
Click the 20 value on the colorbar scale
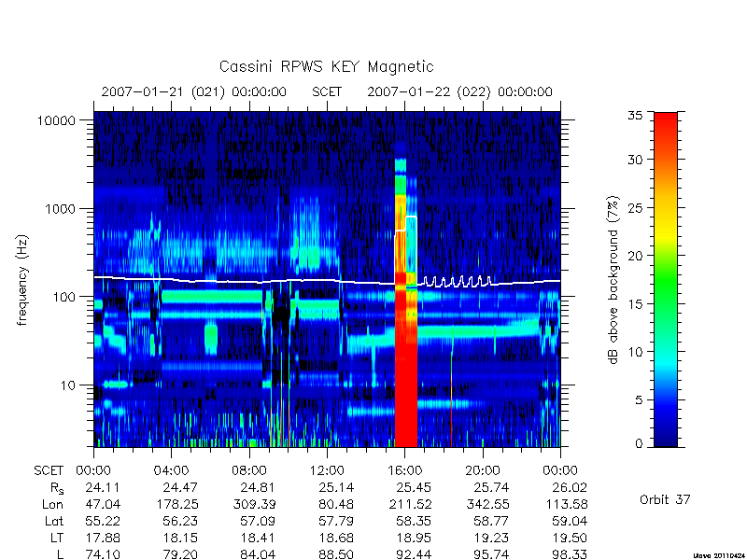pos(635,256)
